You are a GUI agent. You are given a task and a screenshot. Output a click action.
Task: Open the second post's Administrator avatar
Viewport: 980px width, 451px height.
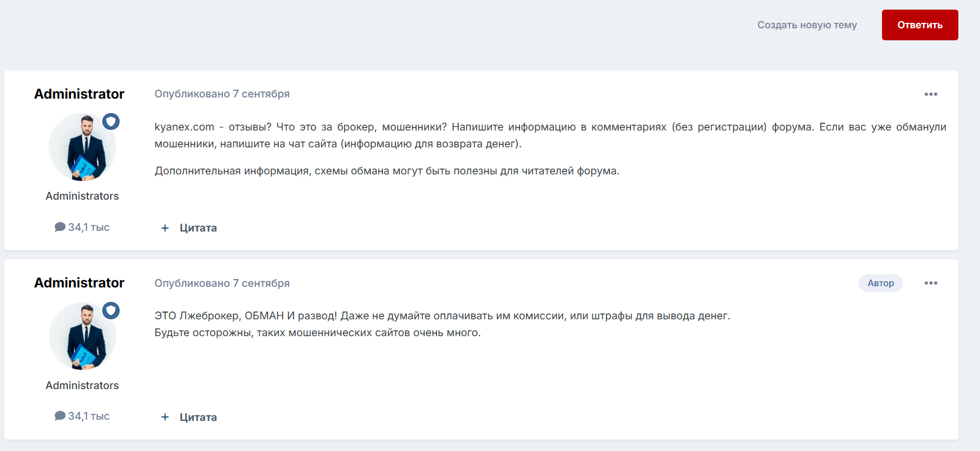coord(82,337)
